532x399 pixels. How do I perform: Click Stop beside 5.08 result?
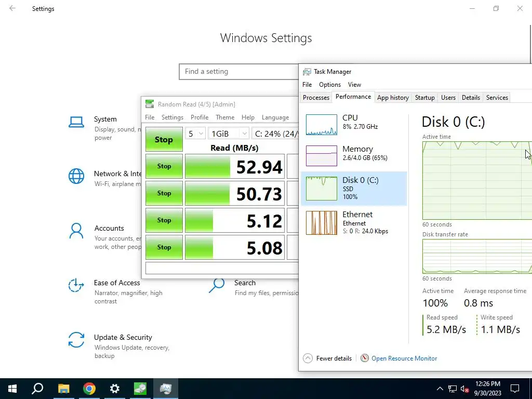tap(164, 247)
